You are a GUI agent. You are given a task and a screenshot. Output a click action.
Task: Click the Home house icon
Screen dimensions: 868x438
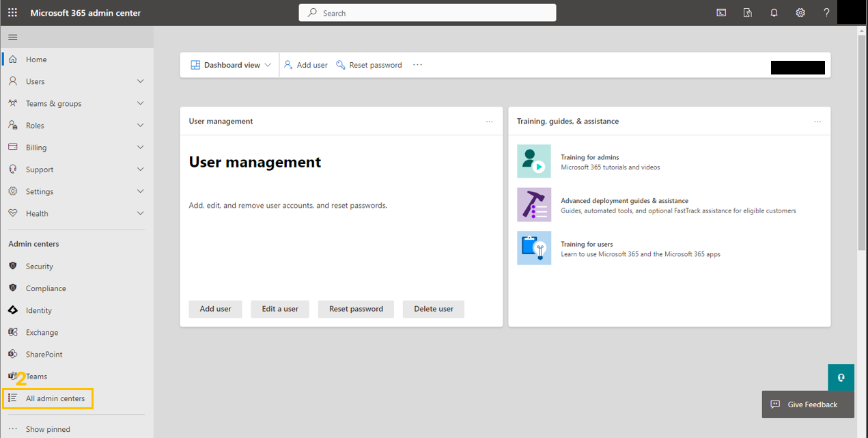pyautogui.click(x=13, y=59)
